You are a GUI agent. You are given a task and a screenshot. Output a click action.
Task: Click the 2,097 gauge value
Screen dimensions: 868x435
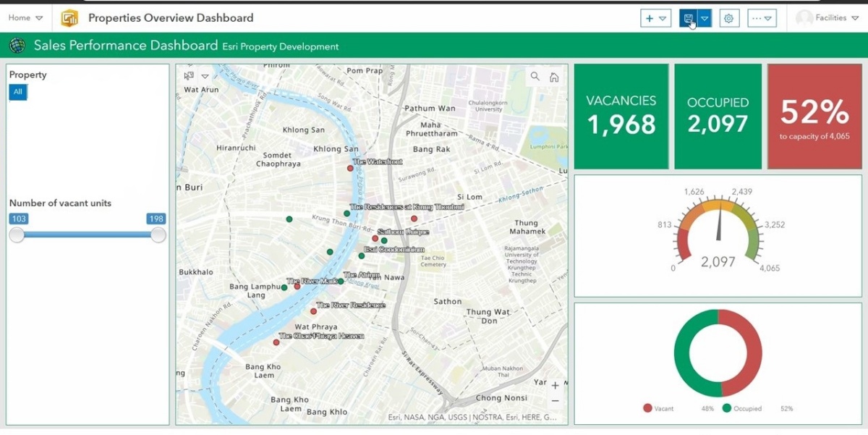tap(718, 262)
